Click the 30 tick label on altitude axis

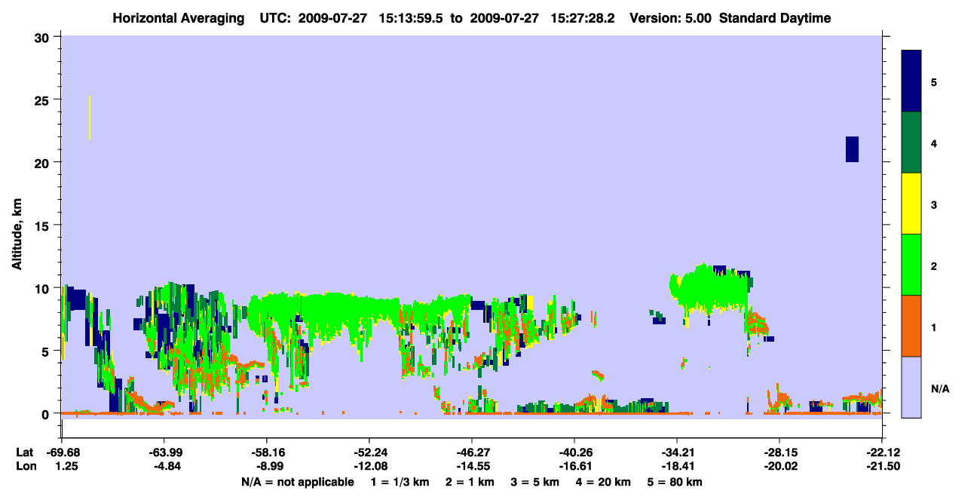[x=44, y=37]
